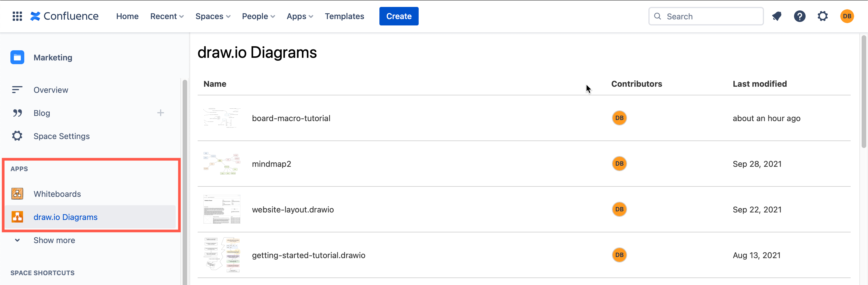Click the website-layout.drawio contributor avatar
Viewport: 868px width, 285px height.
point(619,209)
